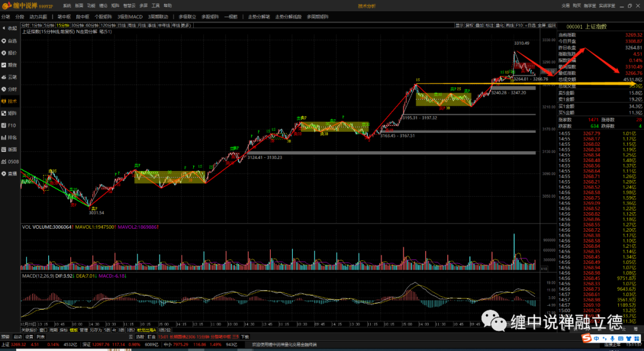Expand 更多 periods dropdown
This screenshot has height=351, width=644.
click(x=186, y=26)
